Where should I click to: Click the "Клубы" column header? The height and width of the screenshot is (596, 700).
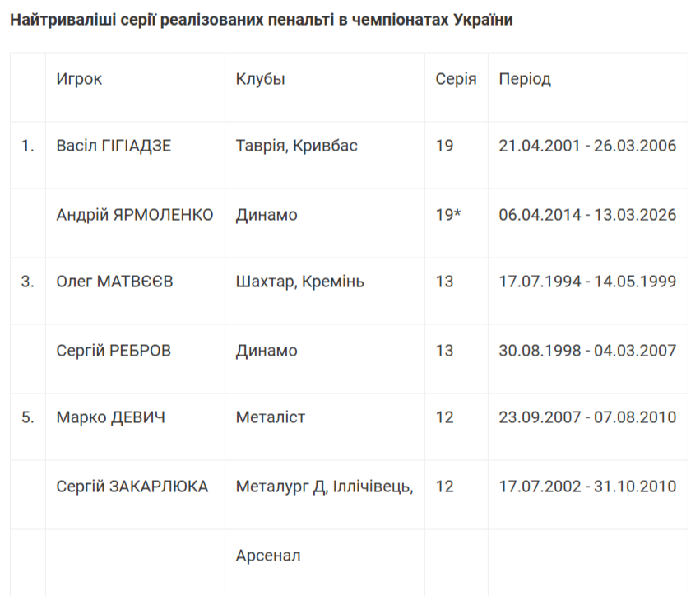click(260, 79)
